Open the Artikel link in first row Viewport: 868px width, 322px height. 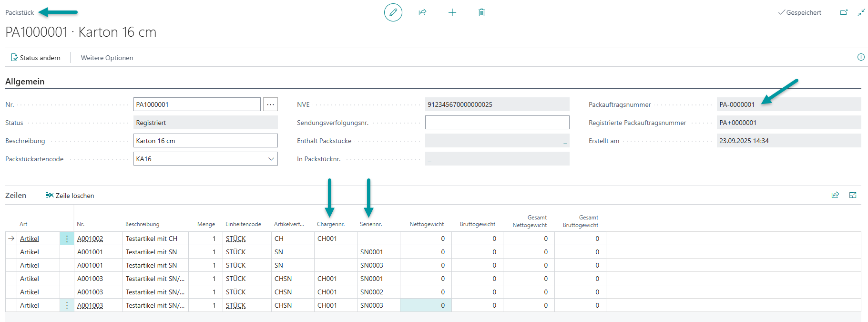(30, 239)
